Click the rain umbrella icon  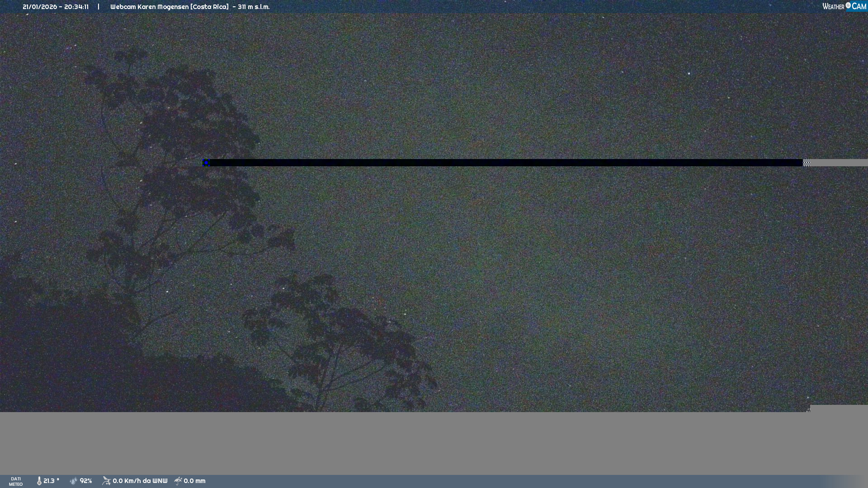[178, 481]
